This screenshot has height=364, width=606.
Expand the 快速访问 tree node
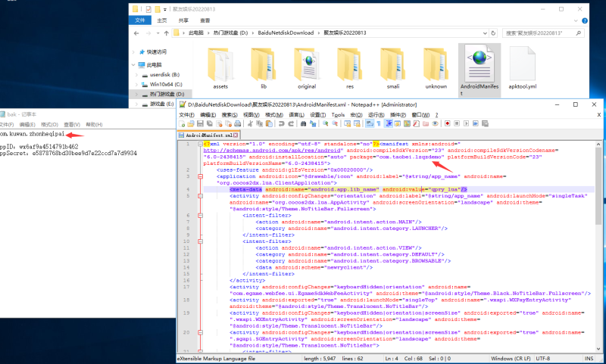134,52
